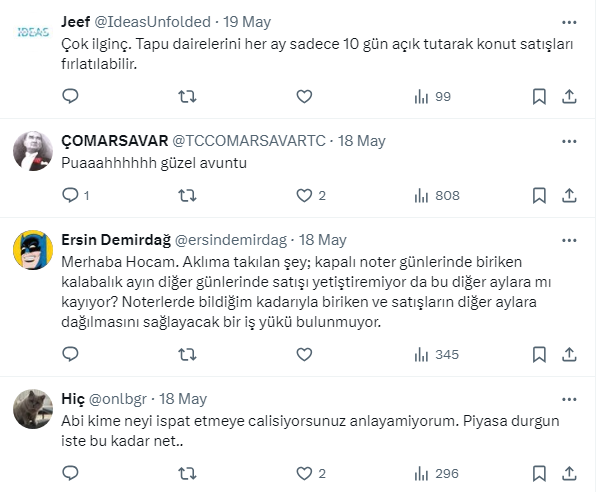Viewport: 615px width, 492px height.
Task: View analytics showing 808 views
Action: pyautogui.click(x=435, y=195)
